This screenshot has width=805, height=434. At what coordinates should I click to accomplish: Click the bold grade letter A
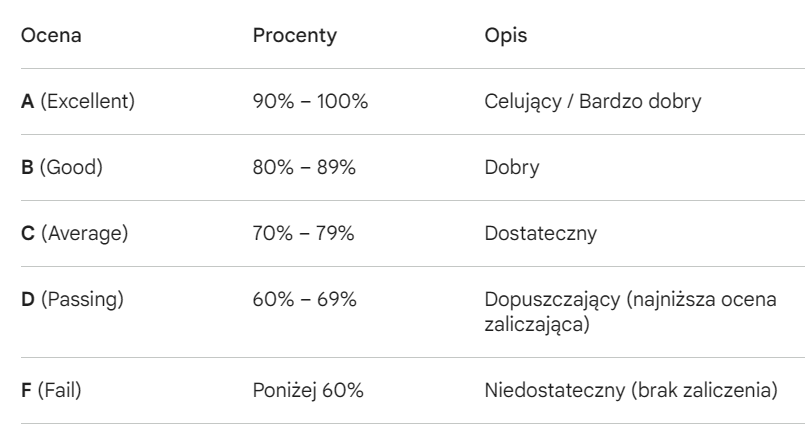coord(27,101)
